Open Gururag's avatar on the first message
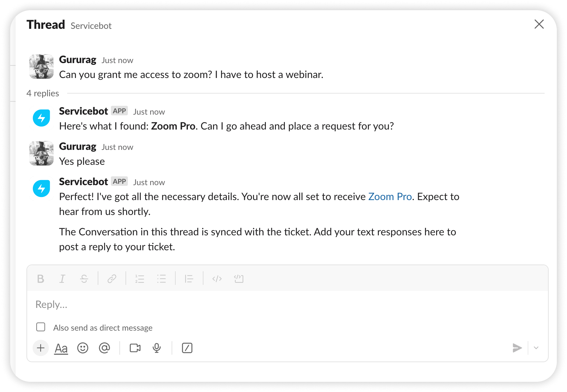The image size is (567, 392). (x=41, y=66)
